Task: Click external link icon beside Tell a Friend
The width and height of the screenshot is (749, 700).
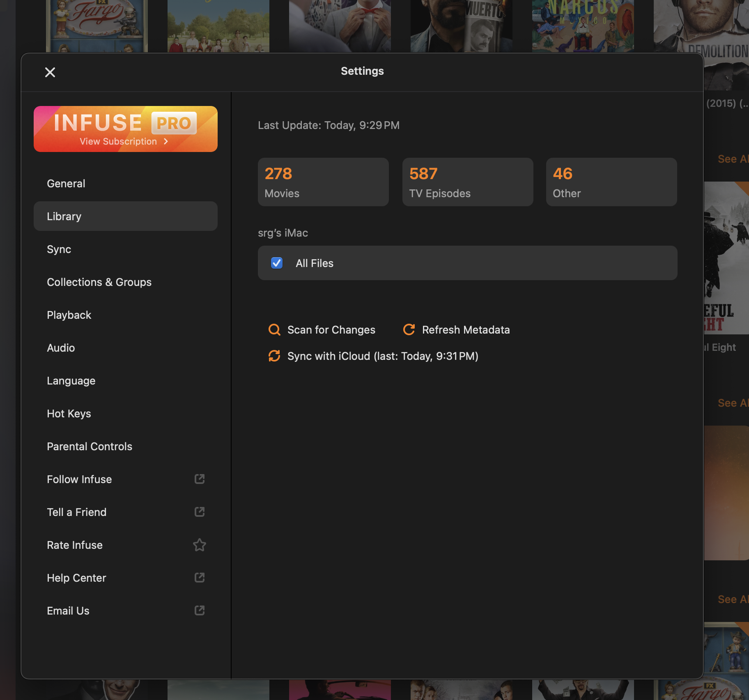Action: [200, 512]
